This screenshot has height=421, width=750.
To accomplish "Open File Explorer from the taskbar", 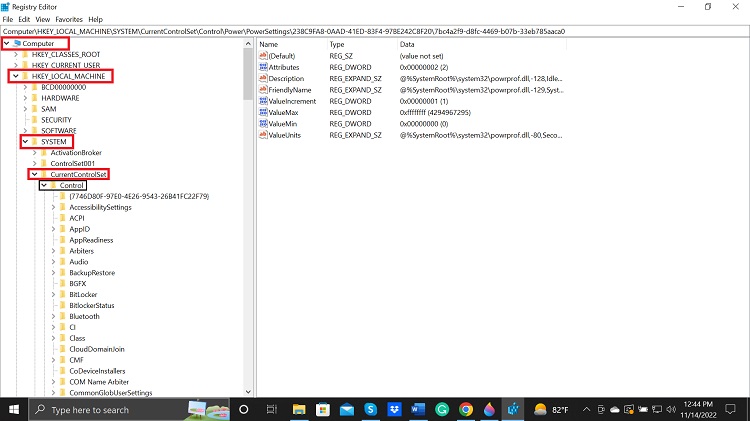I will pos(298,409).
